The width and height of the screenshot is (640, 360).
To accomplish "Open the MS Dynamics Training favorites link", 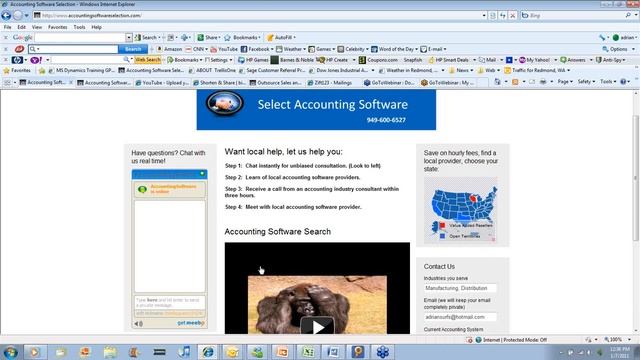I will click(x=81, y=70).
